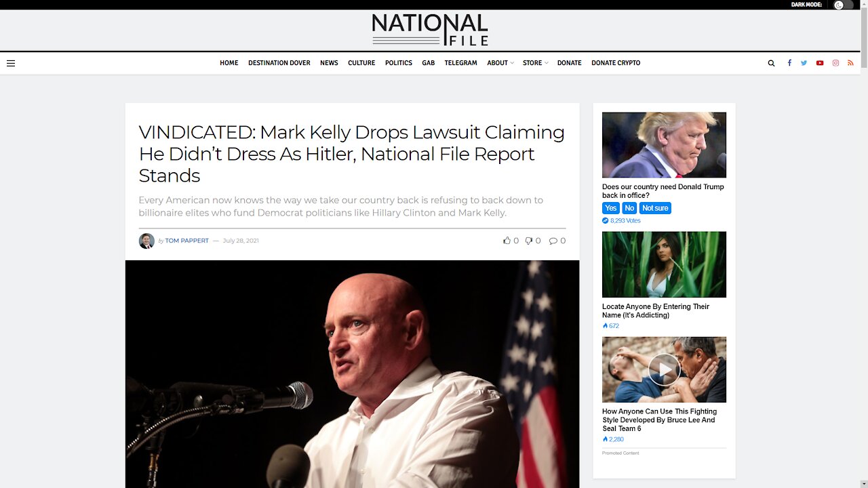Visit National File's Twitter page
The height and width of the screenshot is (488, 868).
point(804,63)
